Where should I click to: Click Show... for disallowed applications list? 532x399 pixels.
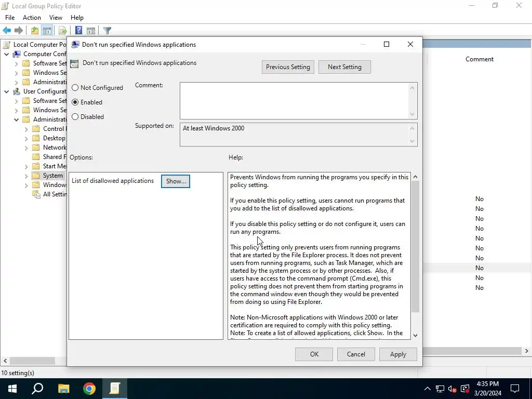coord(176,181)
